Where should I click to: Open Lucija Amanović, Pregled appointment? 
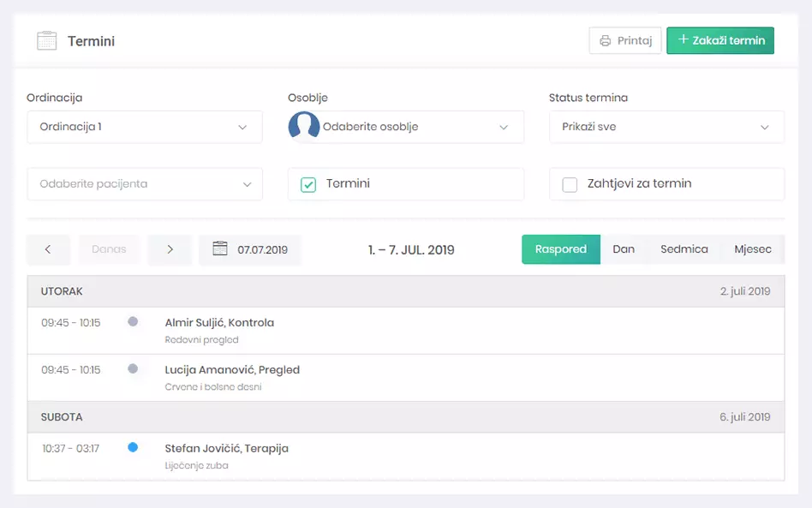[x=232, y=370]
